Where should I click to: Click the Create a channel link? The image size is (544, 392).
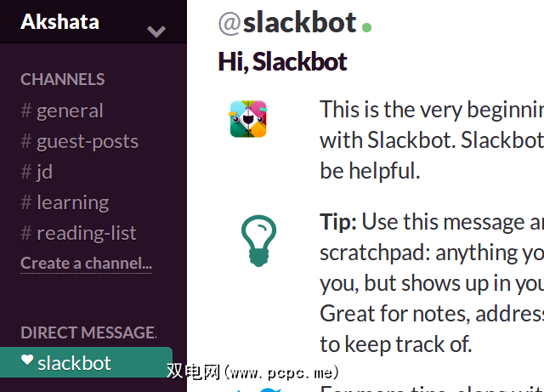(86, 263)
